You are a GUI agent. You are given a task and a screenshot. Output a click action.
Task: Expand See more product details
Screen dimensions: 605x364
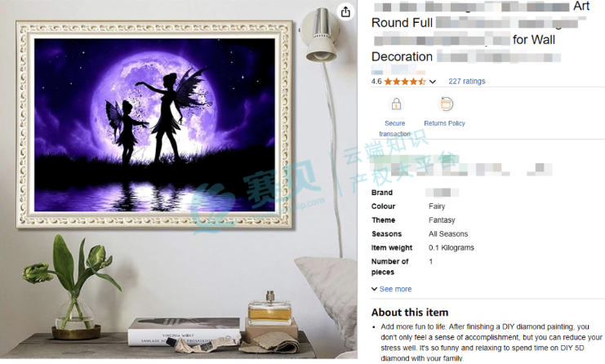(x=395, y=289)
